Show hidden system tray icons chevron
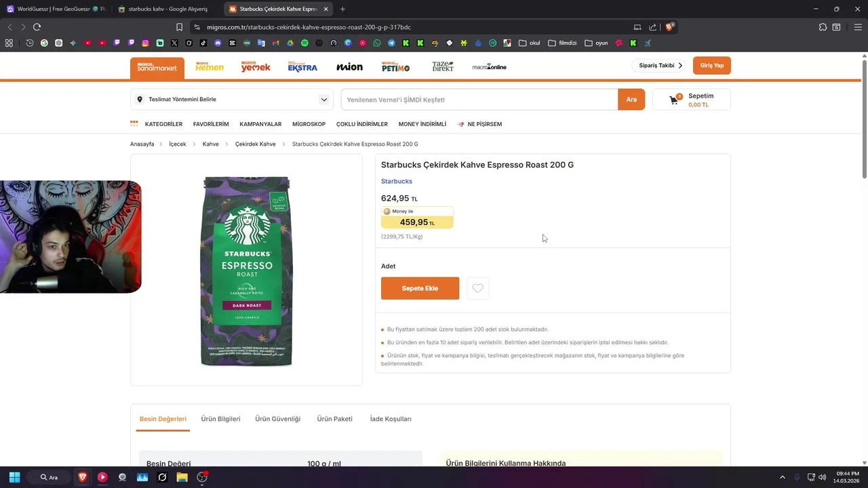868x488 pixels. [x=782, y=477]
